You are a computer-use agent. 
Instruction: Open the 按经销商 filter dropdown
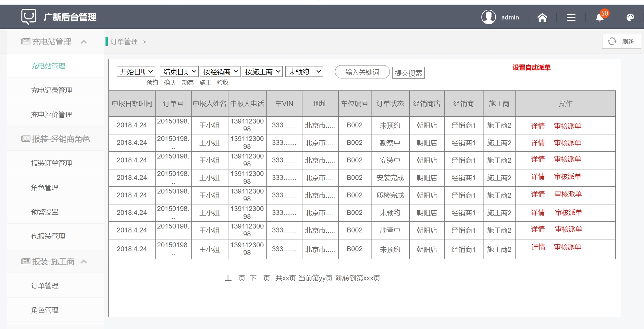(x=220, y=72)
